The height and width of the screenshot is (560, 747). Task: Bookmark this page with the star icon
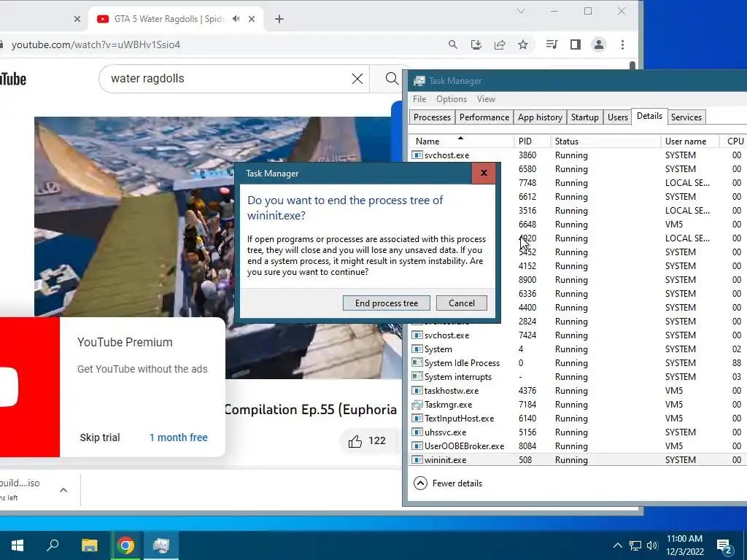523,44
